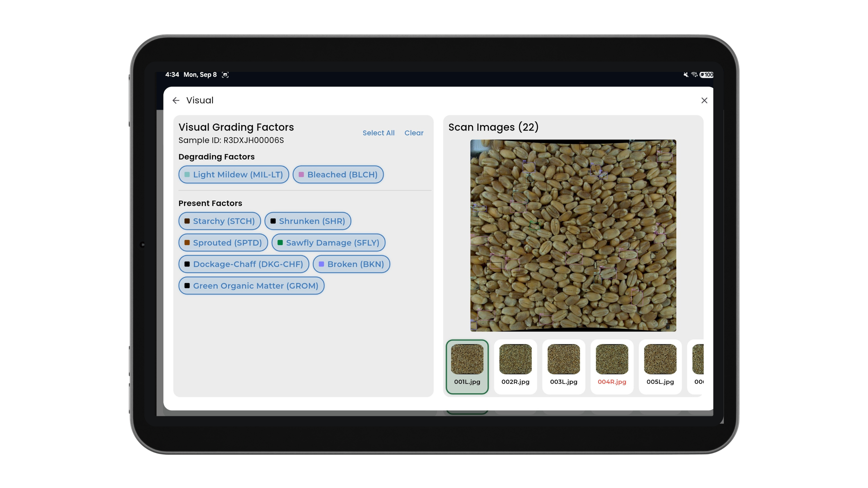Toggle Dockage-Chaff (DKG-CHF) chip

pos(243,264)
